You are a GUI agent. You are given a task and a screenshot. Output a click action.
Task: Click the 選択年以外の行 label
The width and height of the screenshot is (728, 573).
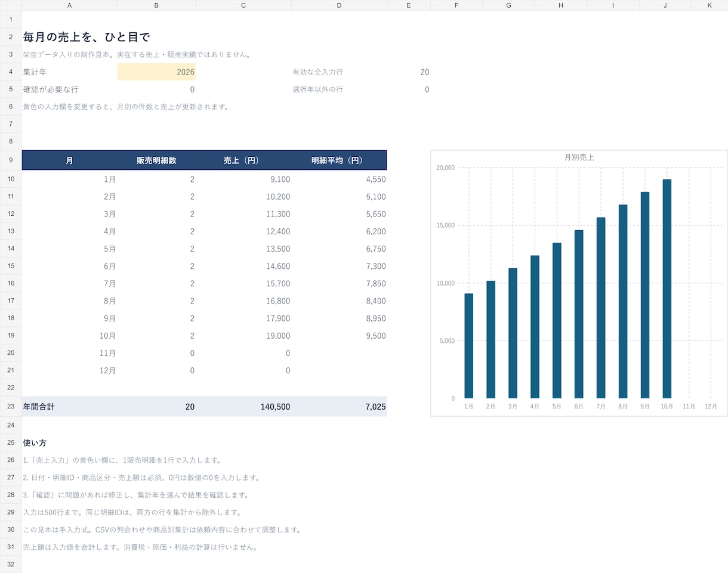pyautogui.click(x=317, y=89)
